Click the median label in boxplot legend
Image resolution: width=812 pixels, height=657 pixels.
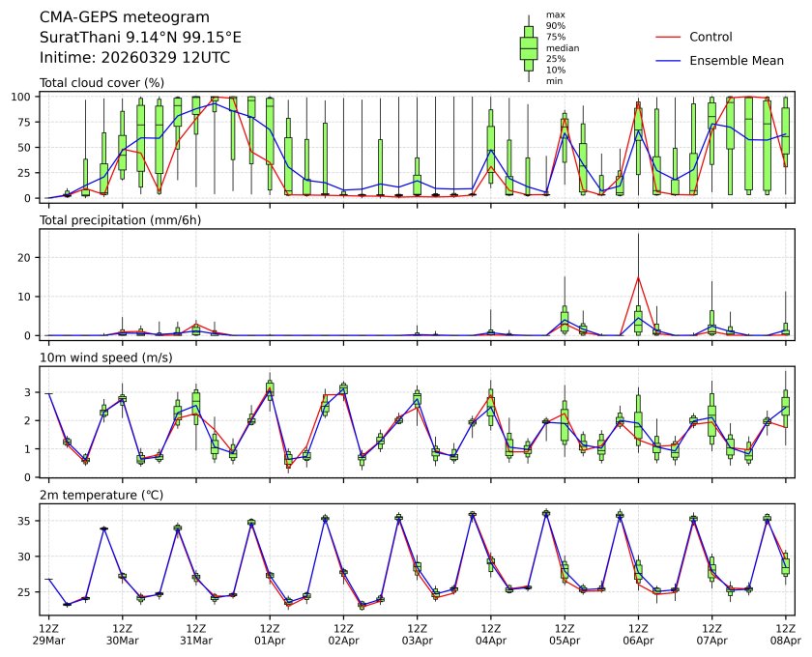(x=557, y=47)
